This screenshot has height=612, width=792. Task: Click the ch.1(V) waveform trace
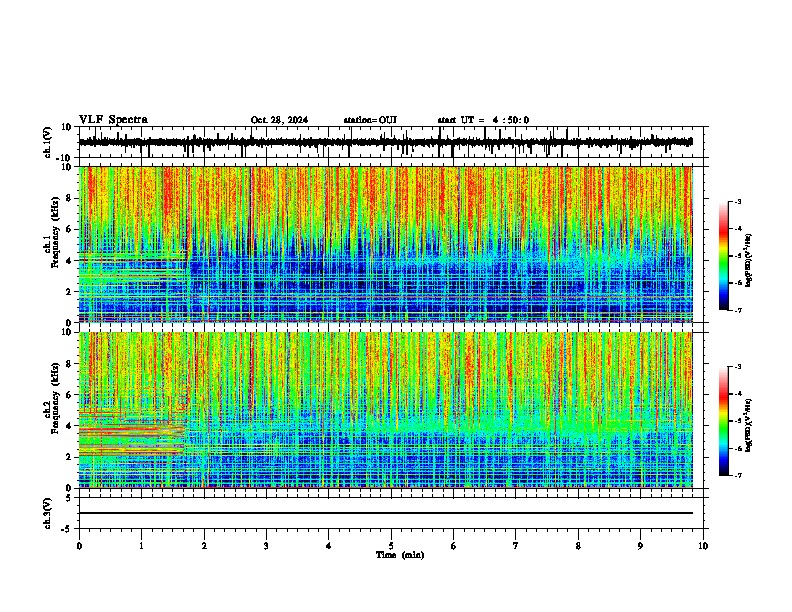386,142
